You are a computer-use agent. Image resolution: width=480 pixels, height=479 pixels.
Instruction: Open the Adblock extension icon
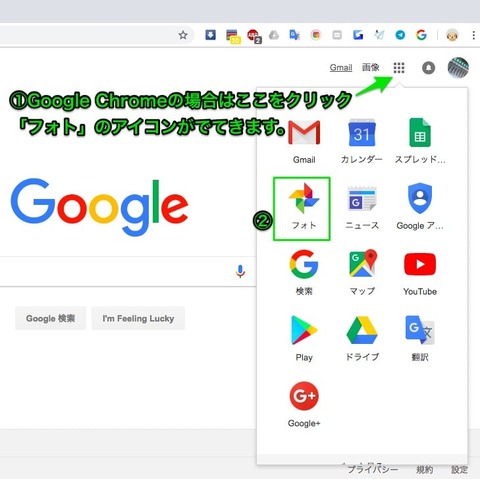point(254,36)
